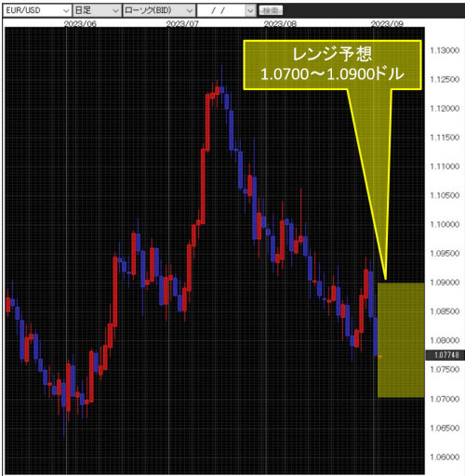465x476 pixels.
Task: Click the date picker dropdown arrow
Action: [x=250, y=11]
